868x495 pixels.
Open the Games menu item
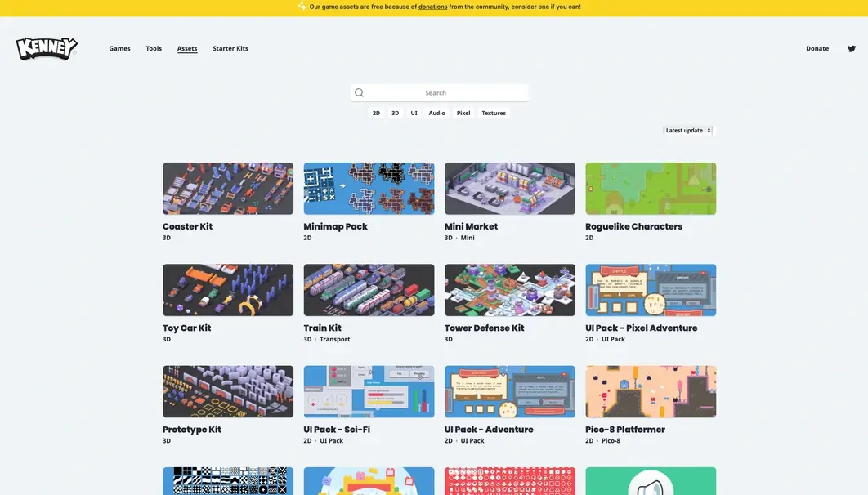coord(119,49)
